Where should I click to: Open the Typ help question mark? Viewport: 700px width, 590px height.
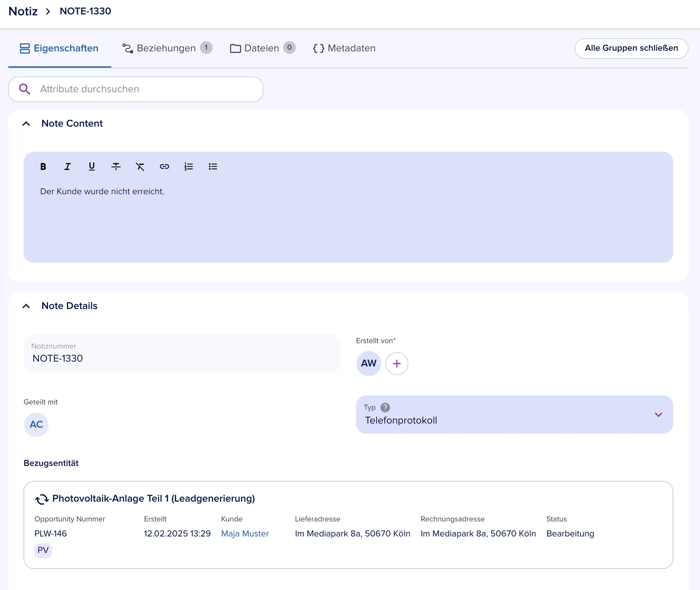(385, 407)
